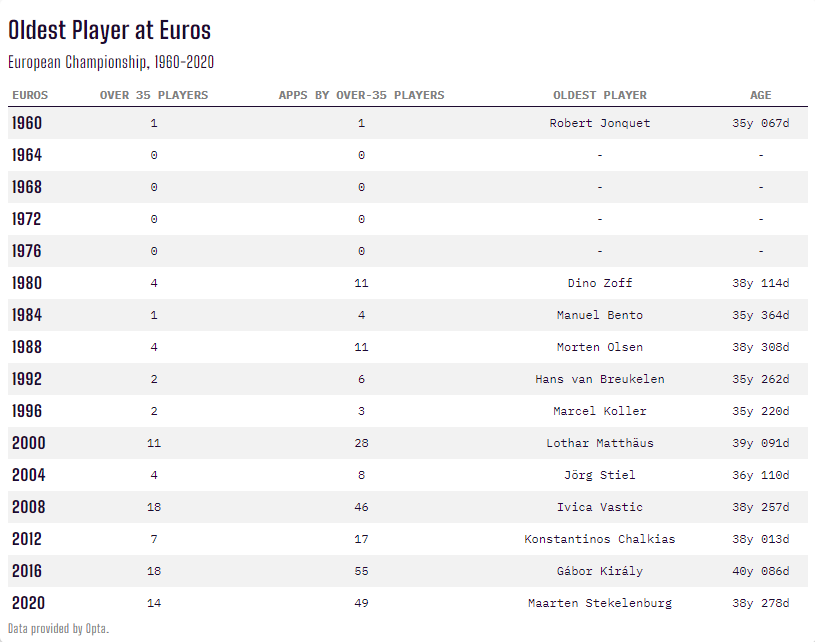Screen dimensions: 815x642
Task: Sort by the EUROS column header
Action: click(30, 95)
